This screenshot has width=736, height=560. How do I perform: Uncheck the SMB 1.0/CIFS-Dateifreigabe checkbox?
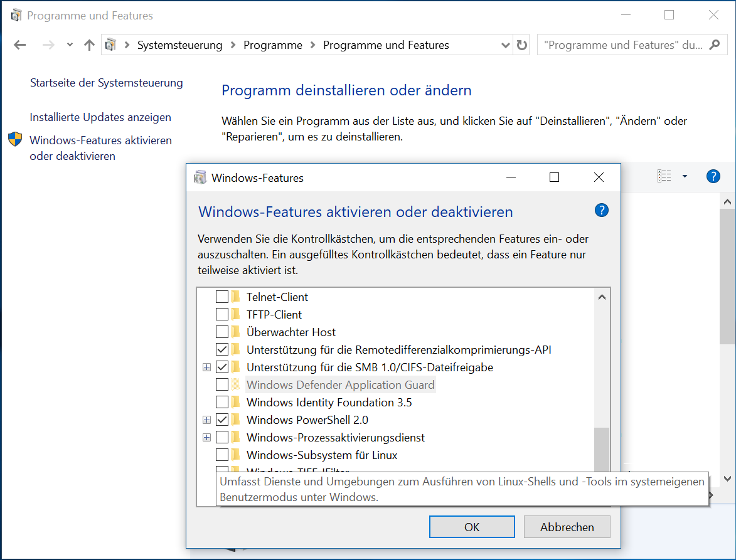pos(222,367)
